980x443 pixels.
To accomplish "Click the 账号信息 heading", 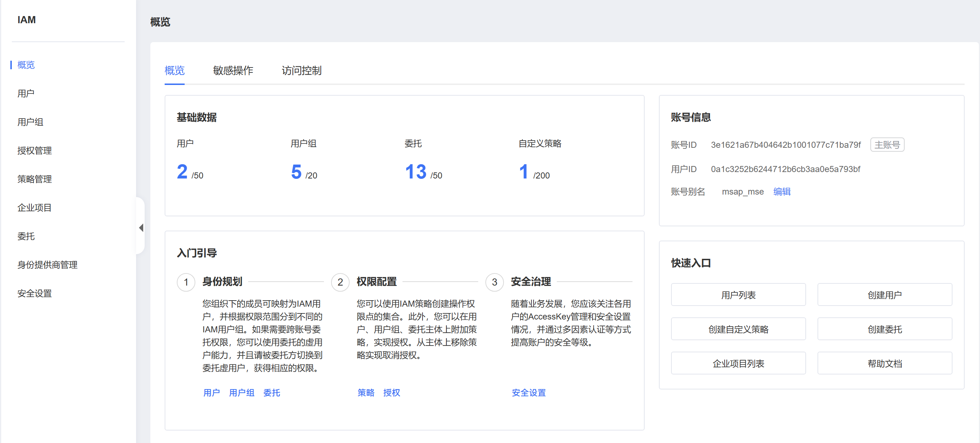I will coord(691,117).
